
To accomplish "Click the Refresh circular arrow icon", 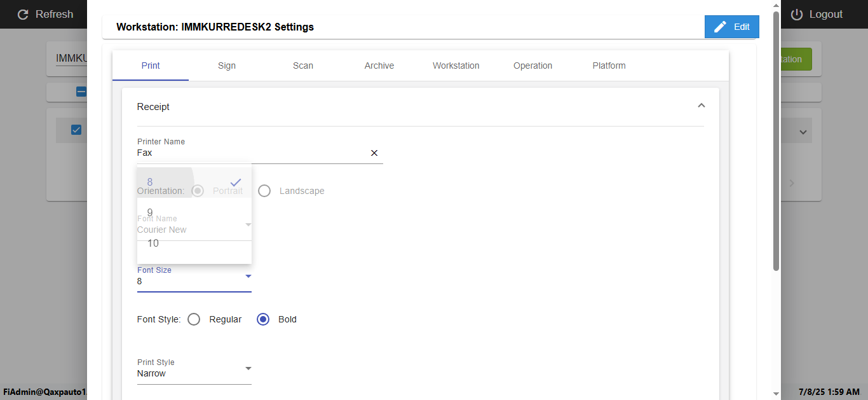I will point(23,14).
